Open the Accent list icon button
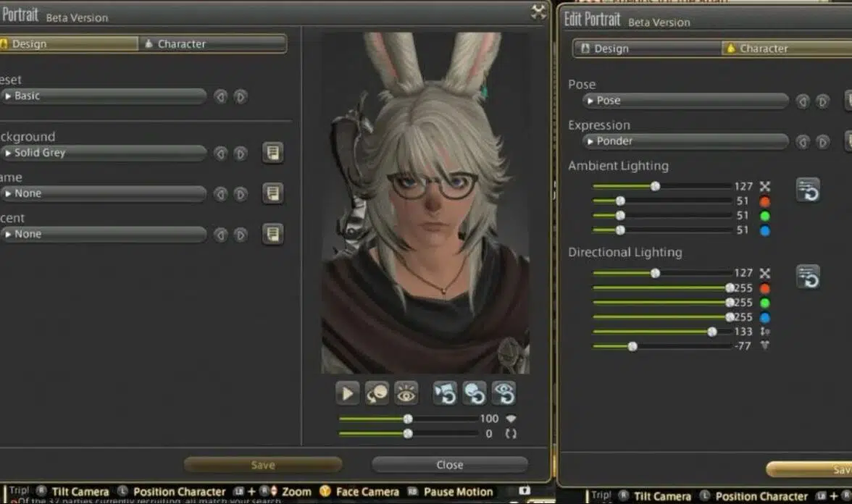 pos(272,234)
